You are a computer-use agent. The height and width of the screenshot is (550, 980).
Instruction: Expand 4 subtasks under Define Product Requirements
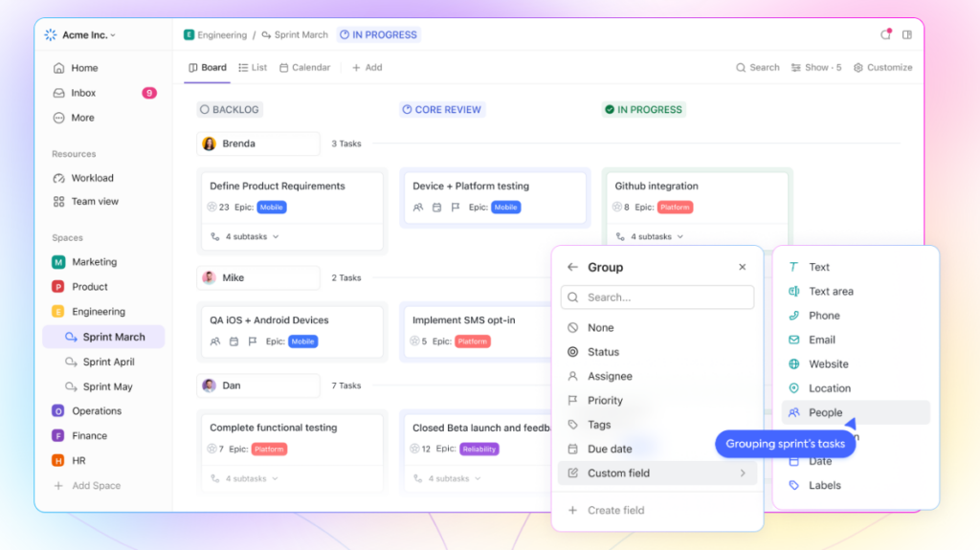[x=245, y=236]
